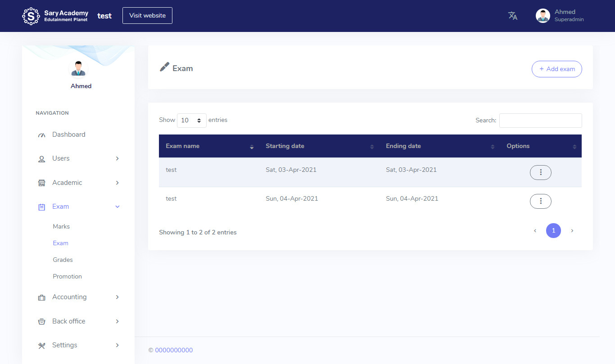The height and width of the screenshot is (364, 615).
Task: Click the Ahmed Superadmin name in header
Action: [x=569, y=15]
